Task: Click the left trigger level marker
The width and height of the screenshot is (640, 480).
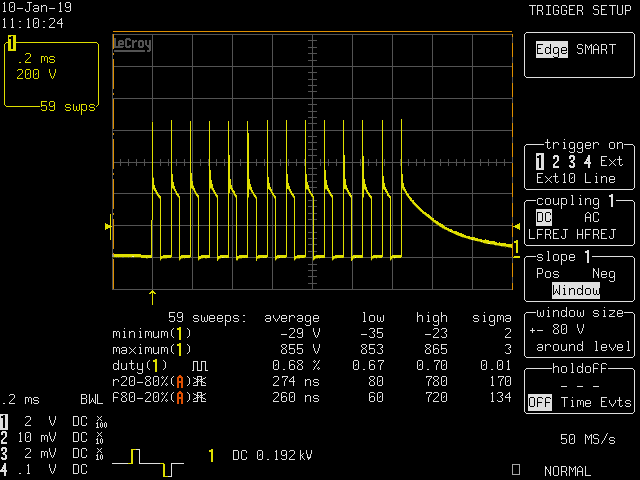Action: (x=108, y=226)
